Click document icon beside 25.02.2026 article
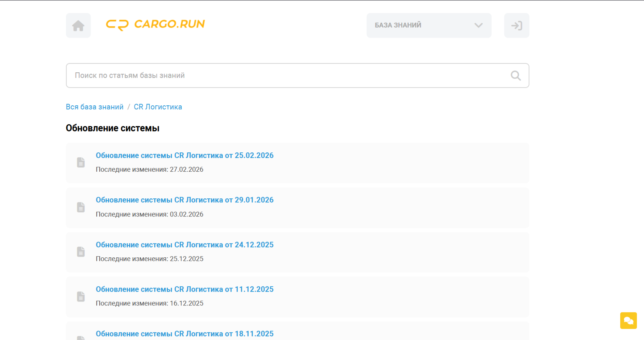This screenshot has height=340, width=644. (x=81, y=162)
